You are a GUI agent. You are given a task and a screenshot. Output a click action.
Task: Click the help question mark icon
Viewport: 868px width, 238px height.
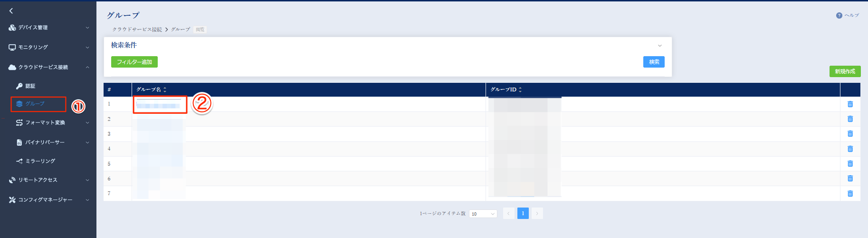[x=839, y=16]
